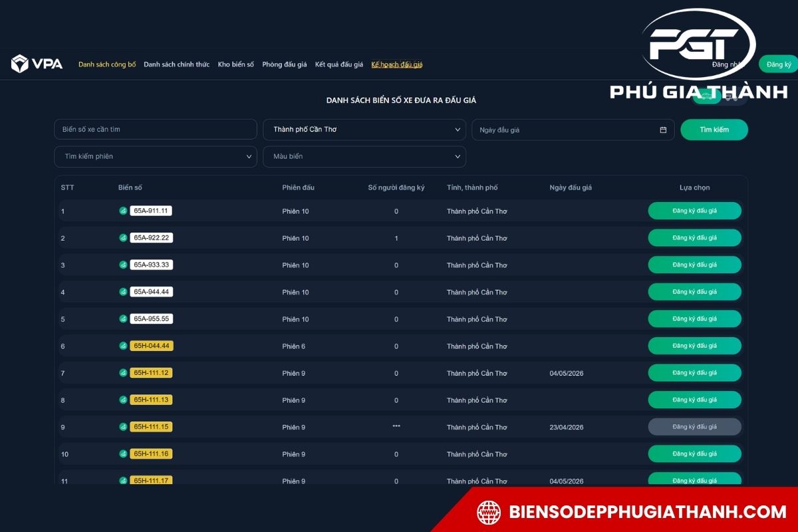Click the green icon beside plate 65H-111.13

[x=123, y=400]
